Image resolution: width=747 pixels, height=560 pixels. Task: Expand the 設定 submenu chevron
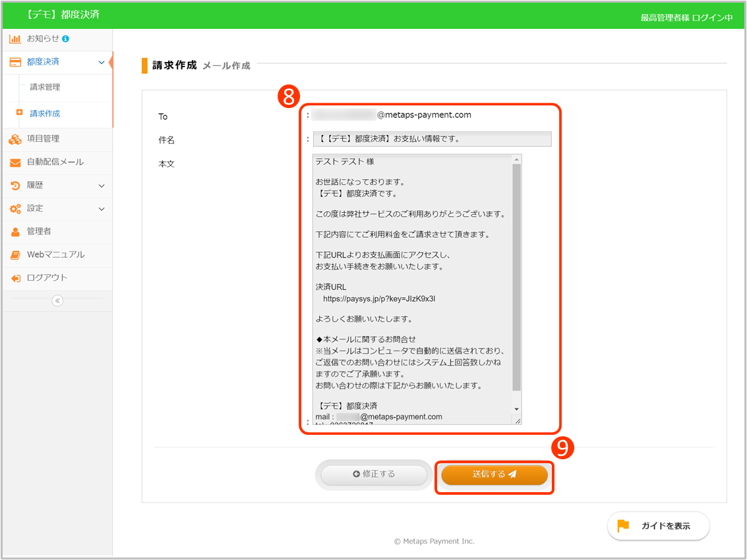pyautogui.click(x=101, y=209)
